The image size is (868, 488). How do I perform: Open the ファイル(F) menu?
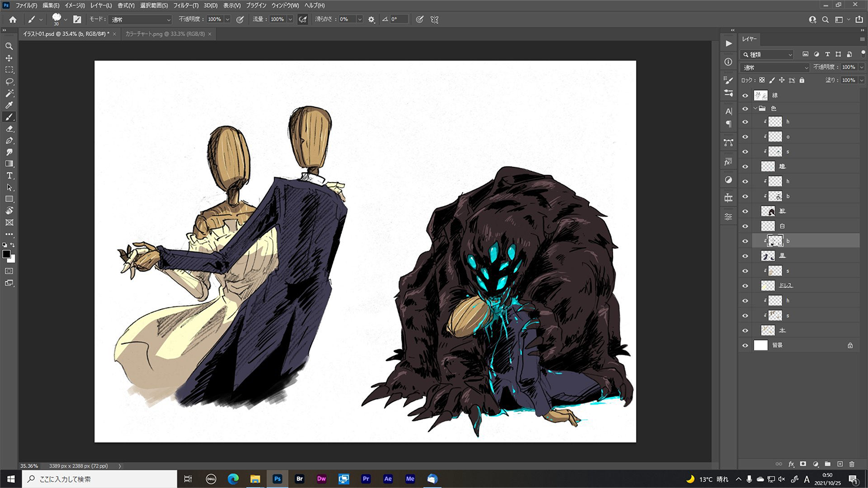pos(26,5)
